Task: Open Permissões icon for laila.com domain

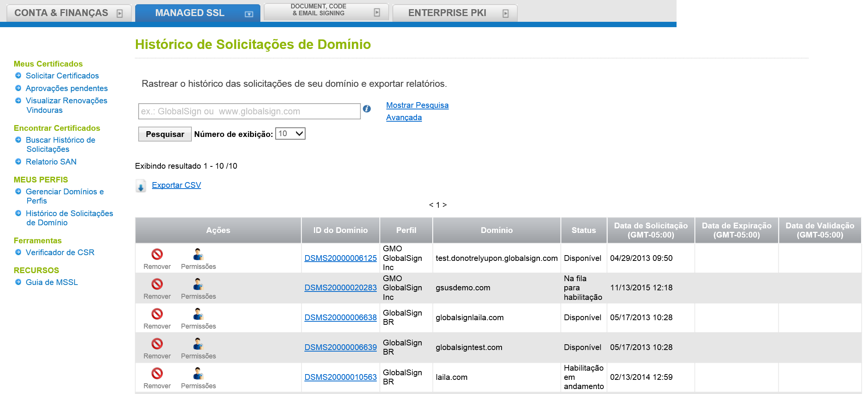Action: [198, 373]
